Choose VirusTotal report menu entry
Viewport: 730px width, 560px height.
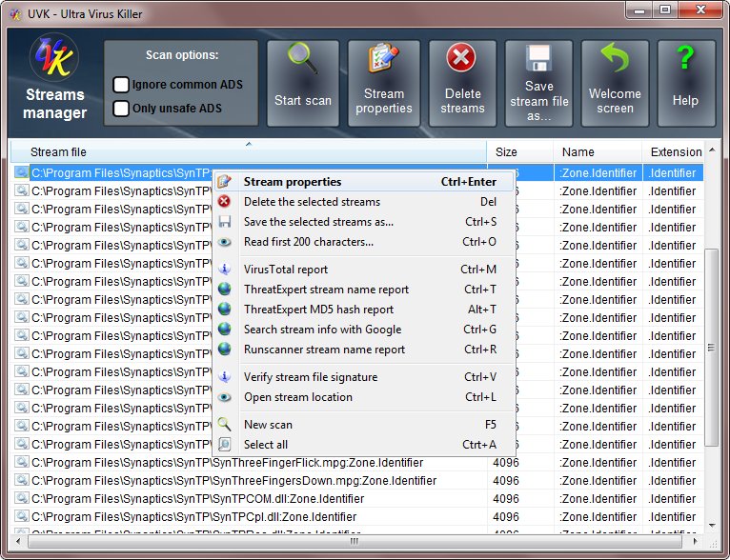pos(364,269)
